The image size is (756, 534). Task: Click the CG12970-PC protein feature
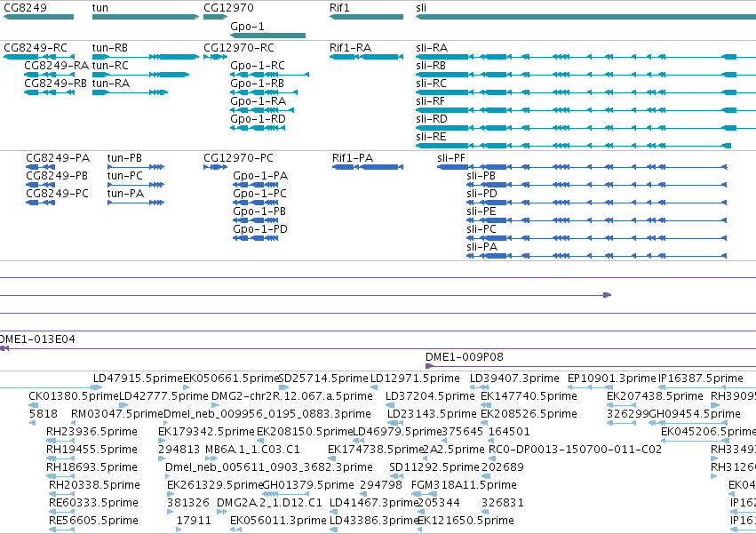[215, 167]
